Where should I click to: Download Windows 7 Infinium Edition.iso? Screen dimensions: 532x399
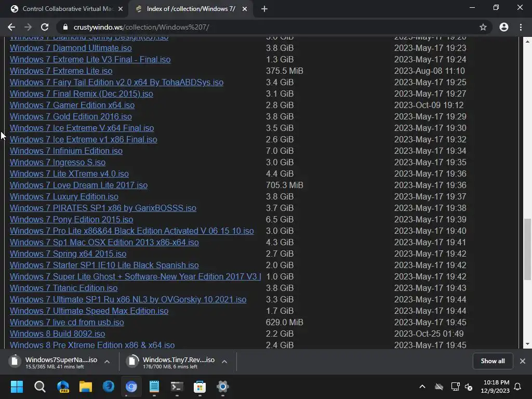tap(66, 151)
